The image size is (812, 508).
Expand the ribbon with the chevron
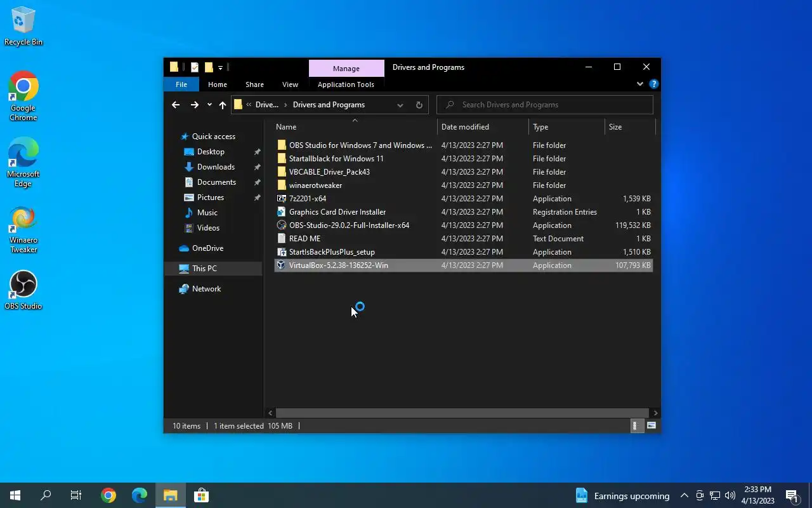639,84
